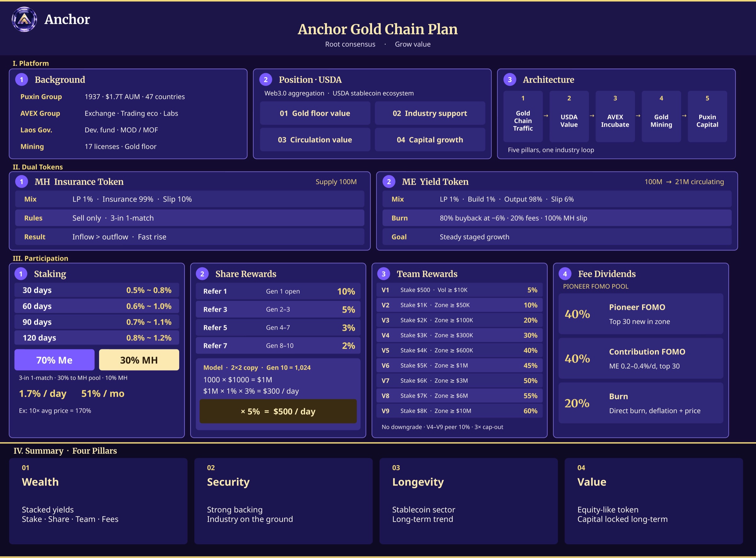Click the number 1 badge beside Background
The height and width of the screenshot is (558, 756).
pyautogui.click(x=22, y=80)
